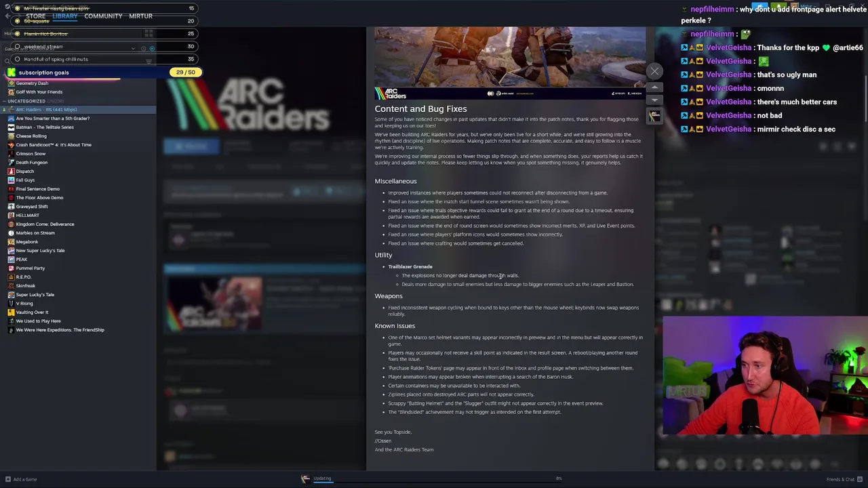Click the HELLMART game icon

coord(11,215)
